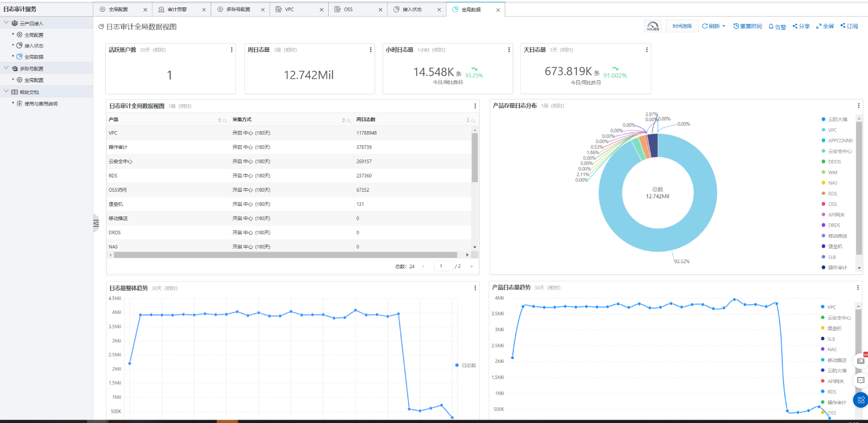
Task: Open the 天日志量 card's three-dot menu
Action: coord(647,50)
